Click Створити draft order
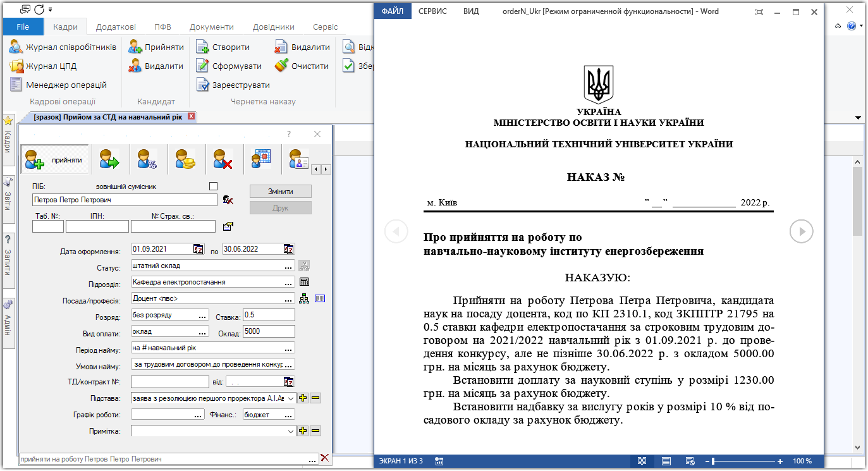The height and width of the screenshot is (471, 868). point(223,47)
